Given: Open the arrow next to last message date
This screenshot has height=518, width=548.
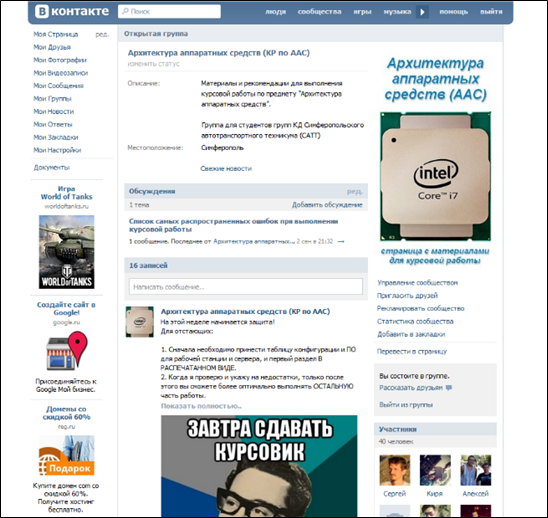Looking at the screenshot, I should 341,242.
